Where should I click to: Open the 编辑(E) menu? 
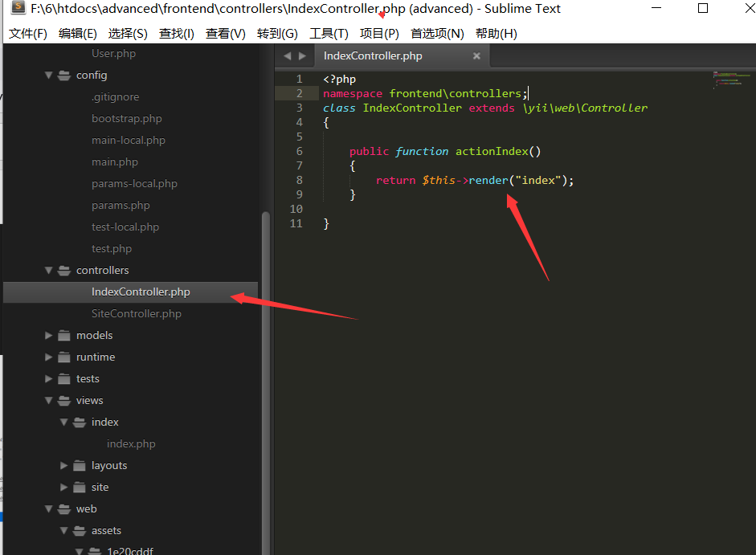click(78, 34)
